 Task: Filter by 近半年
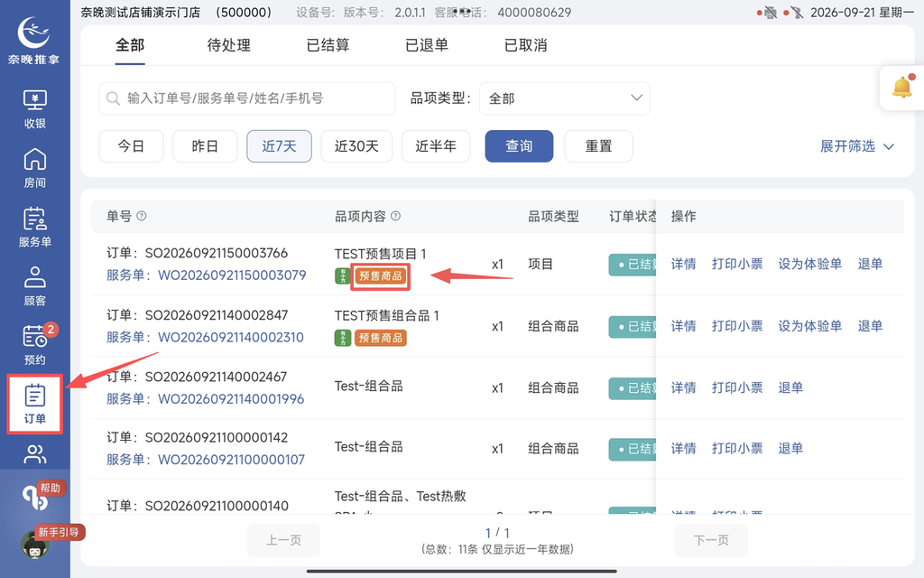click(x=436, y=146)
